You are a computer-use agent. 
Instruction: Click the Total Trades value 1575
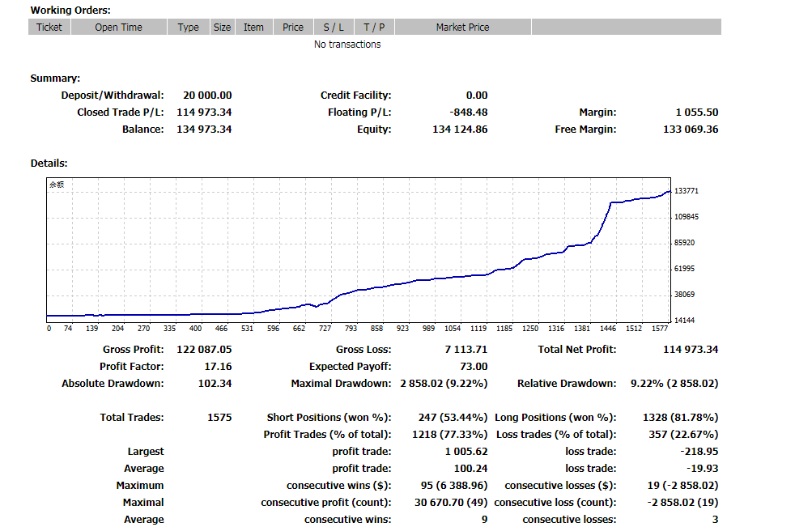[219, 417]
